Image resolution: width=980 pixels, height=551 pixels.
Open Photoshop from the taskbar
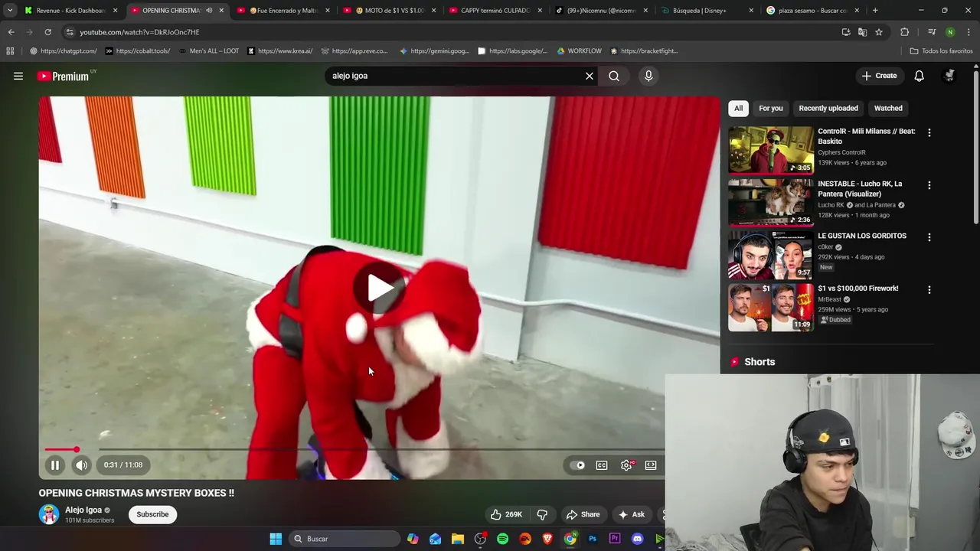tap(593, 539)
